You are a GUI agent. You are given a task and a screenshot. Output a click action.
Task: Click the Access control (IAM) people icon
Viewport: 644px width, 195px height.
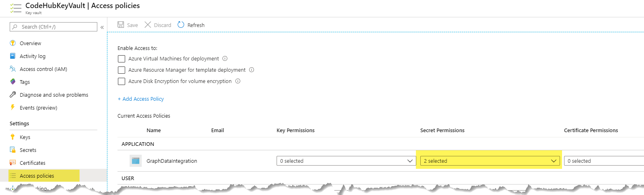coord(13,69)
